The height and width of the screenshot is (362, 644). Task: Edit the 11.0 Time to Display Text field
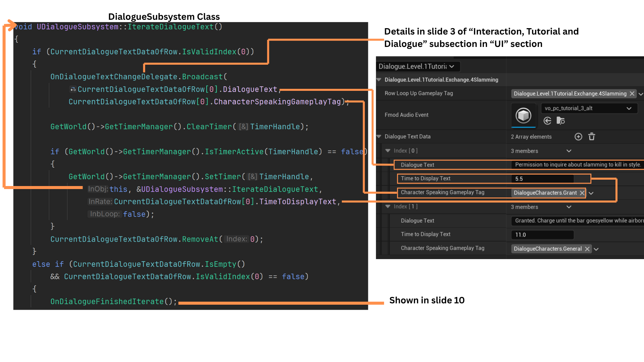542,235
